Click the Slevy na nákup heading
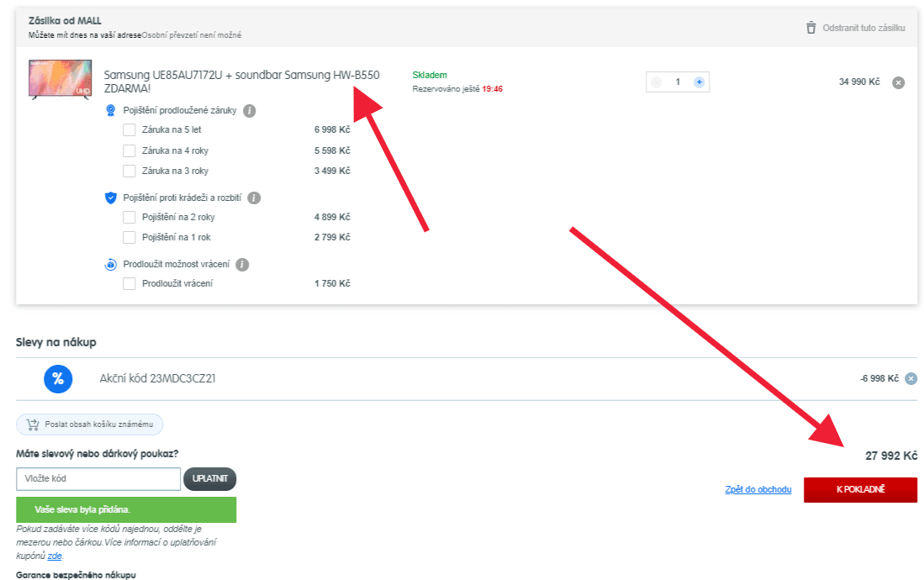Image resolution: width=924 pixels, height=580 pixels. click(56, 342)
